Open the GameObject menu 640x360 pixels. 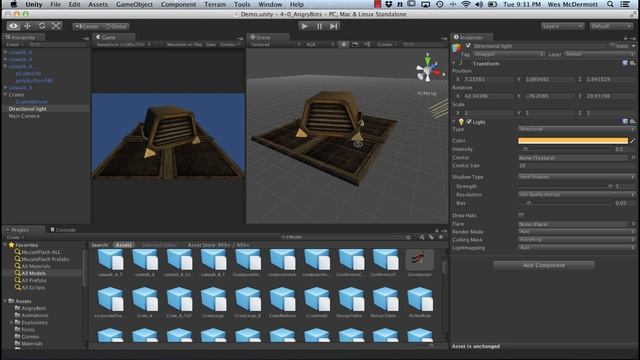[134, 4]
